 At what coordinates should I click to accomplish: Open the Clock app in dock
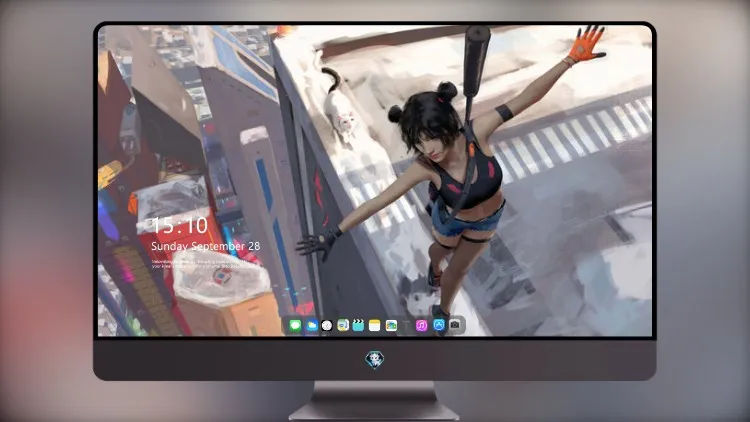(327, 326)
